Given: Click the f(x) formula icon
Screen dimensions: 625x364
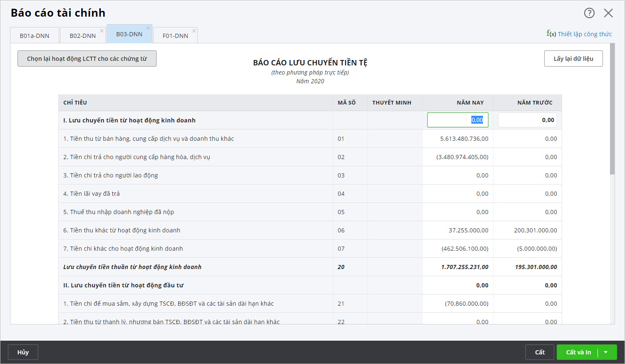Looking at the screenshot, I should coord(551,34).
